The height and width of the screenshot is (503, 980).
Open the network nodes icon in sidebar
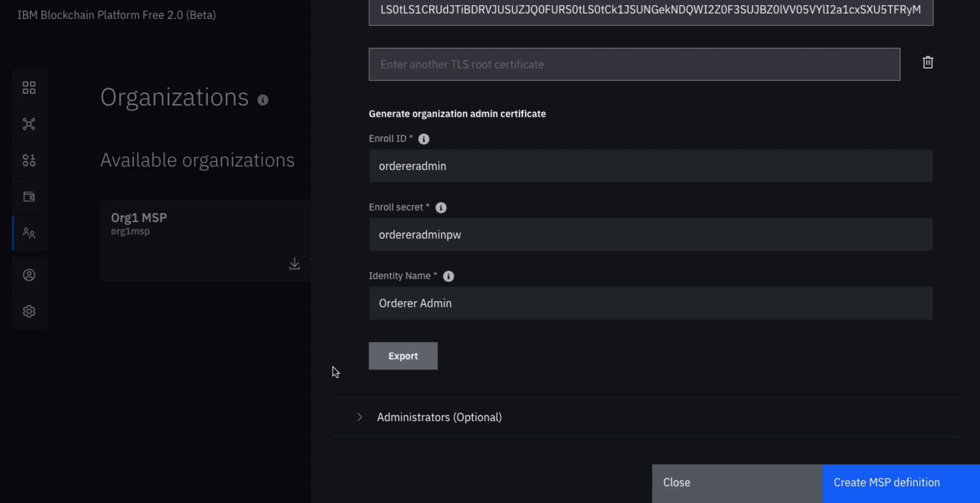tap(29, 124)
